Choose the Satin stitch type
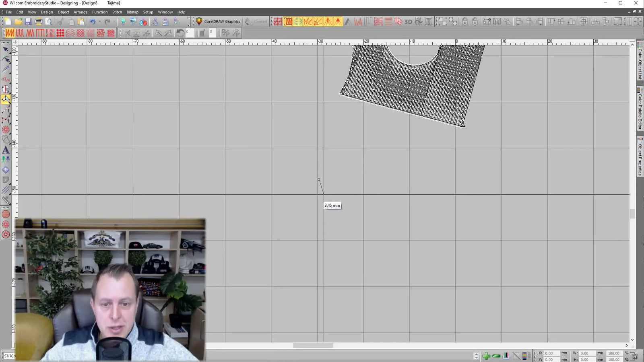 click(10, 33)
